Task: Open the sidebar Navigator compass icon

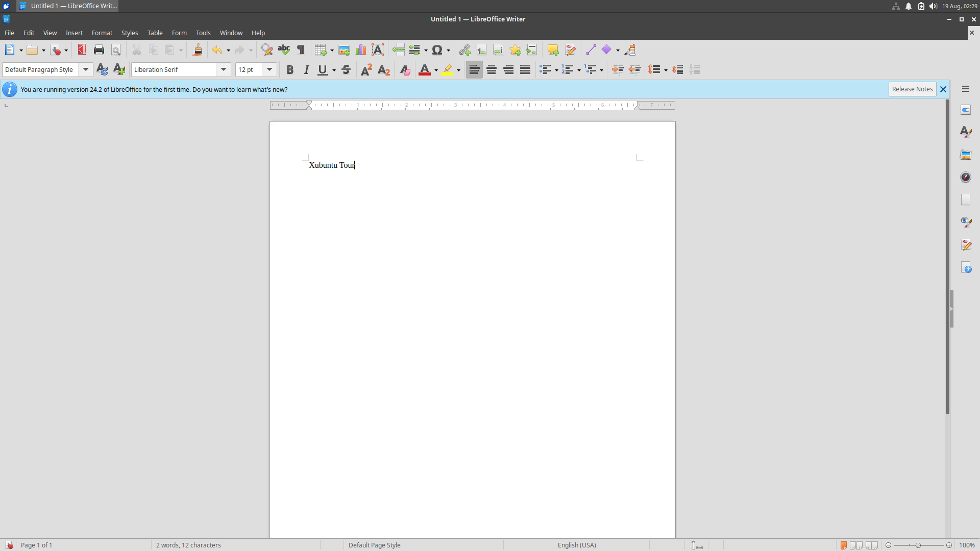Action: (966, 177)
